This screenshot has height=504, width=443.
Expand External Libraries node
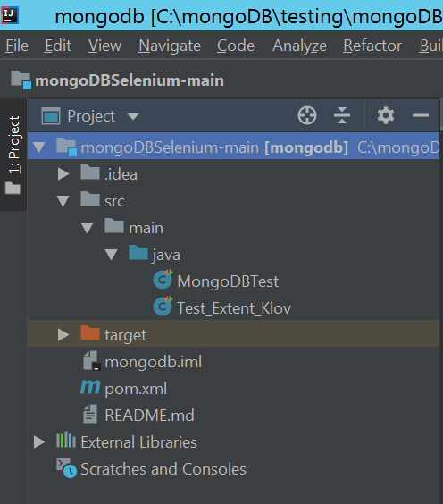tap(39, 442)
